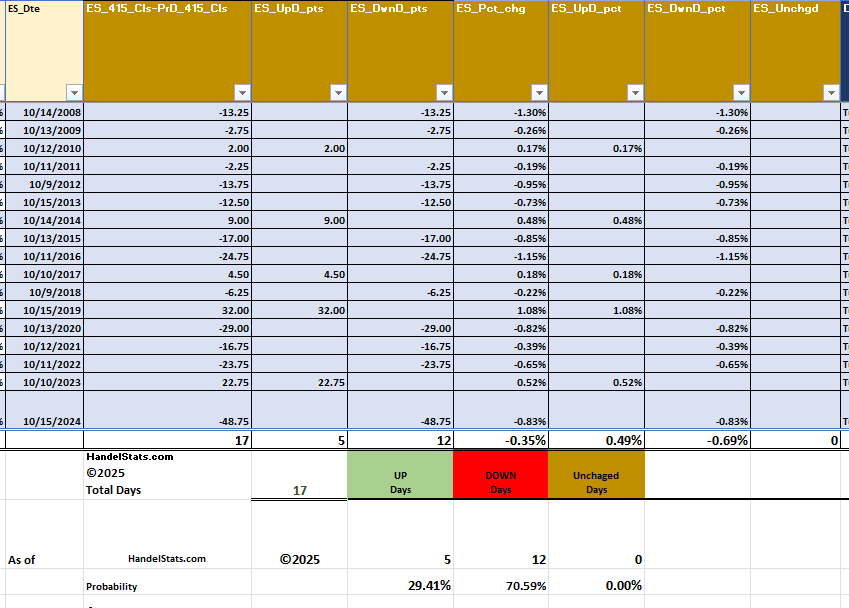Screen dimensions: 849x608
Task: Open the ES_Unchgd filter dropdown
Action: (830, 92)
